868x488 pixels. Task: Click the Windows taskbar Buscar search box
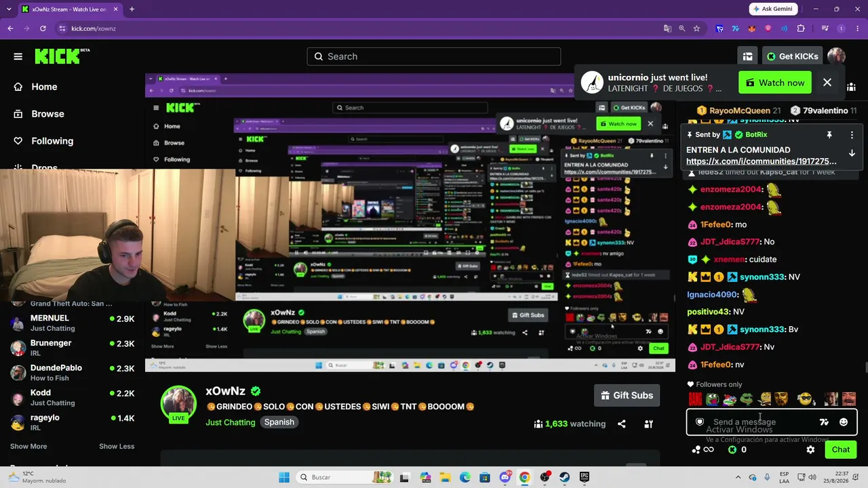pyautogui.click(x=346, y=477)
